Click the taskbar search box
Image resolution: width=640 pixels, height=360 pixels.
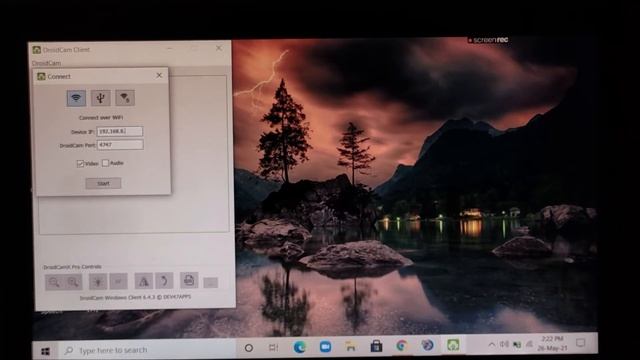tap(148, 350)
